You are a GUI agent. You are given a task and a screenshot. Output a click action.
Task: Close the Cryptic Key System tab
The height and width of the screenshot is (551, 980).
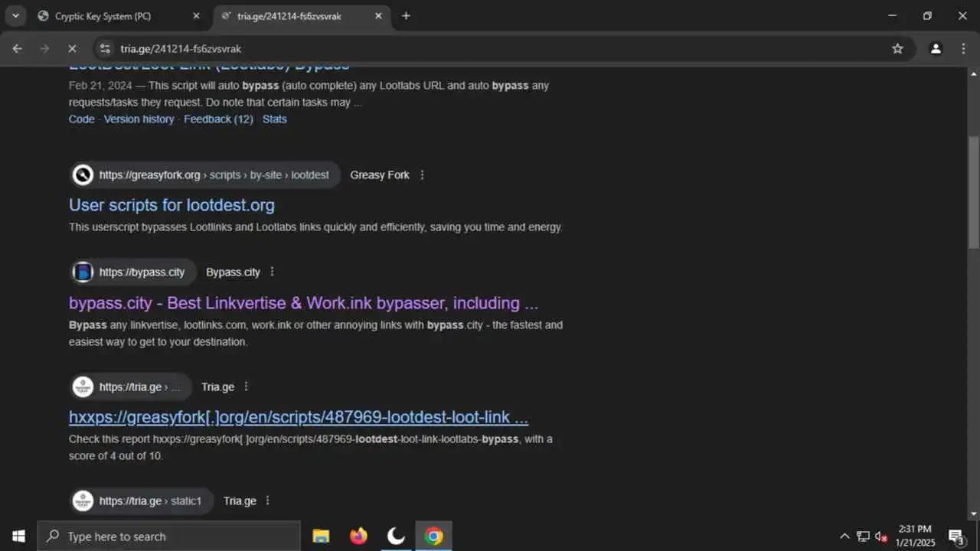pos(196,16)
